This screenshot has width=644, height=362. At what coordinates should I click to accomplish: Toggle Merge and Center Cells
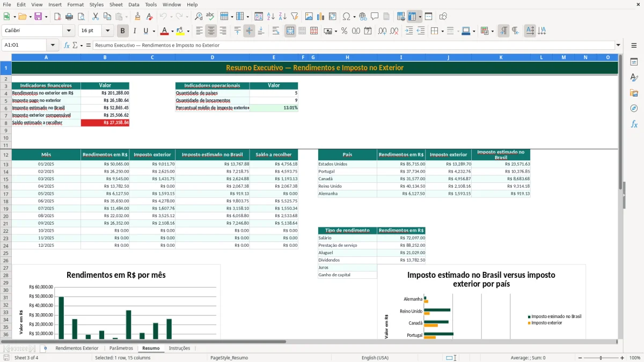[x=290, y=31]
